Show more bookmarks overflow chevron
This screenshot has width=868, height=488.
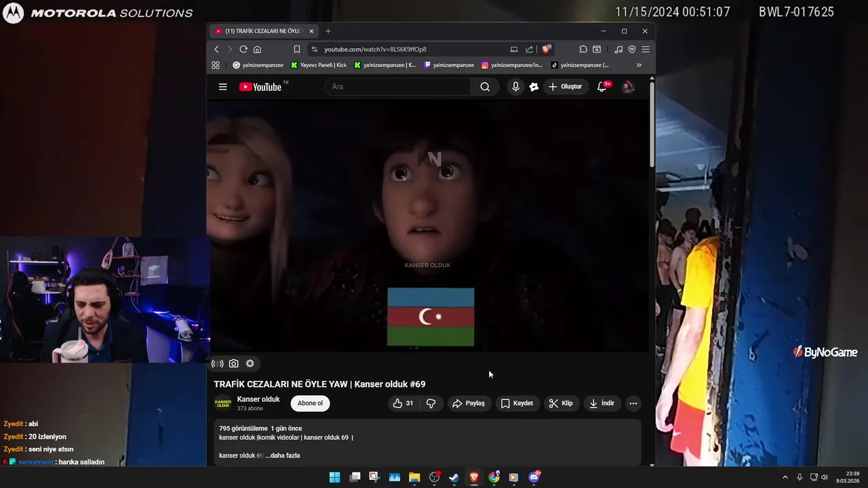click(639, 65)
